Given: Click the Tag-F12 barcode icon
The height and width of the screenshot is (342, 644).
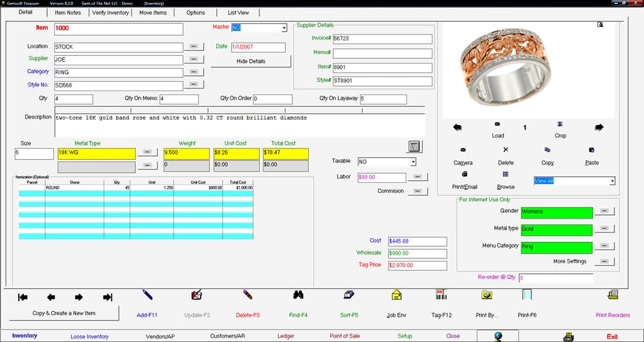Looking at the screenshot, I should tap(441, 295).
